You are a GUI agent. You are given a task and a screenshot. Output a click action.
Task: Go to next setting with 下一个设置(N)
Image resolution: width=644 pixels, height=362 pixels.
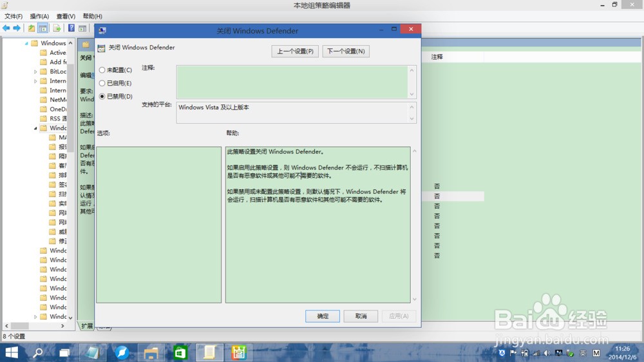coord(346,52)
